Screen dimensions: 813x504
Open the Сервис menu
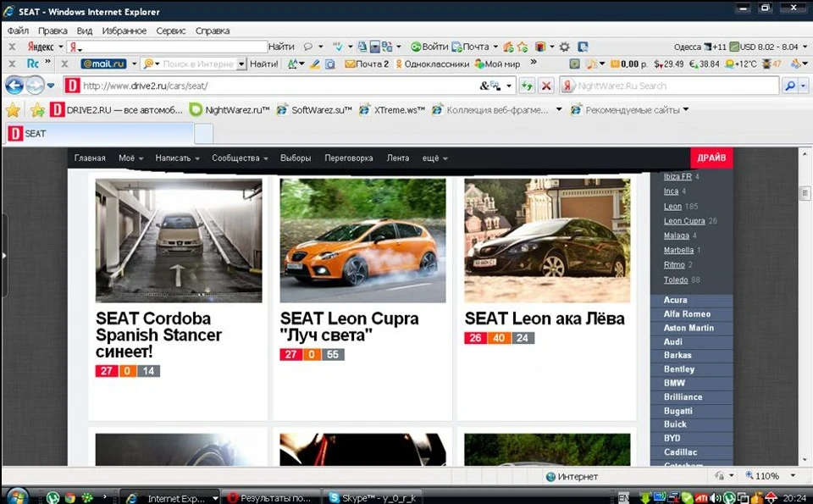pyautogui.click(x=170, y=30)
